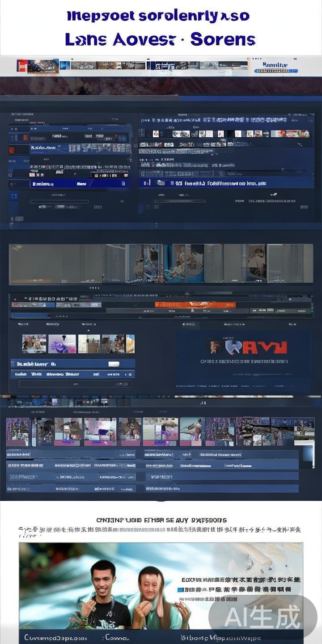Viewport: 322px width, 644px height.
Task: Click the first small icon in the upper-right thumbnail strip
Action: click(x=156, y=134)
